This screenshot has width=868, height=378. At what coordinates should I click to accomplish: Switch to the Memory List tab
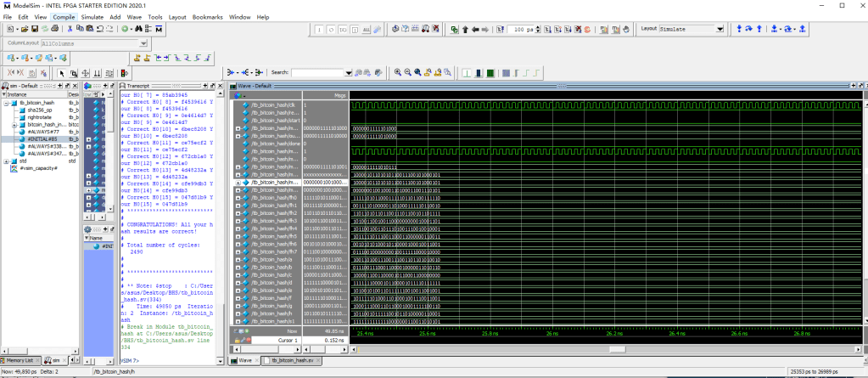[20, 360]
